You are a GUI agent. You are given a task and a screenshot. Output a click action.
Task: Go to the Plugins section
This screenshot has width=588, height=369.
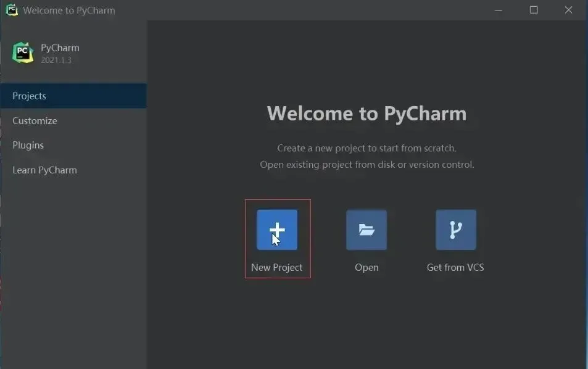click(73, 145)
